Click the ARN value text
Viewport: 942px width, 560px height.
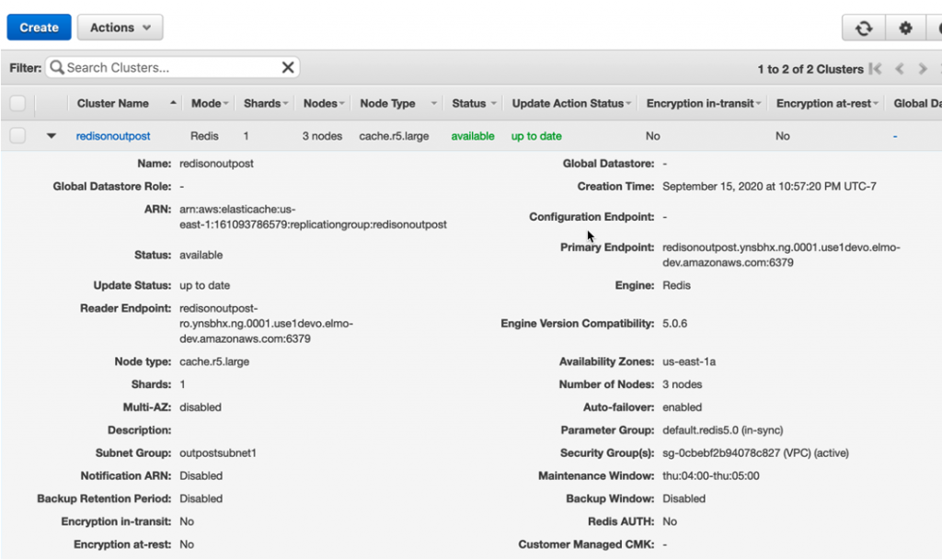coord(313,217)
